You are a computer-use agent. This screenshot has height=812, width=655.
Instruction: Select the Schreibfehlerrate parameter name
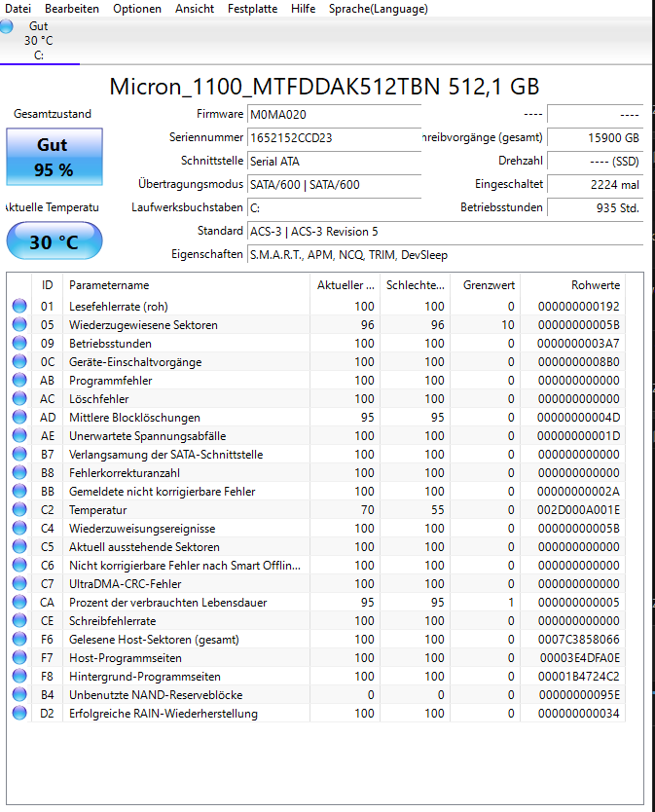[x=112, y=621]
